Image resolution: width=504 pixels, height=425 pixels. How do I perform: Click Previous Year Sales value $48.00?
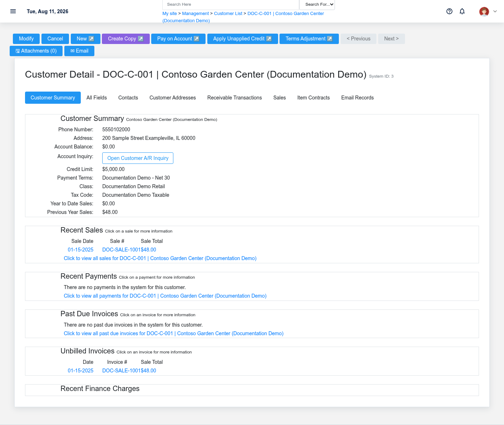point(110,212)
